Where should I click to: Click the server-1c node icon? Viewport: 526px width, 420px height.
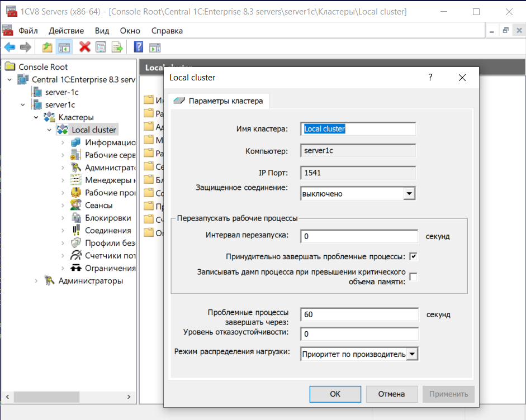coord(36,92)
